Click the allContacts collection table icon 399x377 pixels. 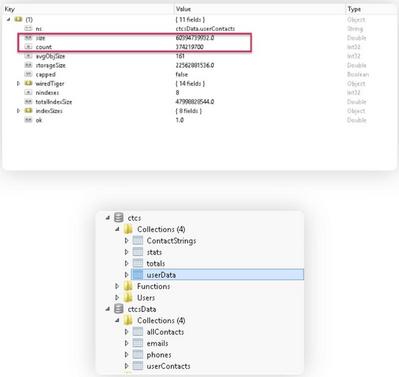coord(138,332)
